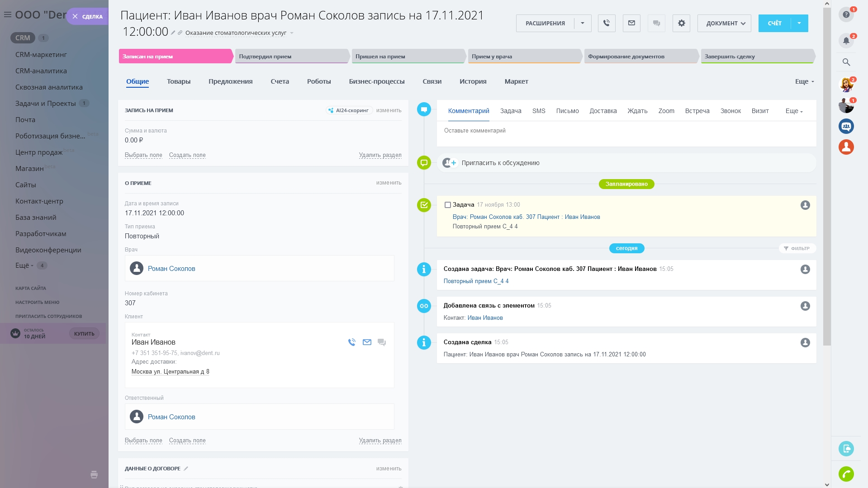
Task: Click the green call phone button
Action: (x=846, y=474)
